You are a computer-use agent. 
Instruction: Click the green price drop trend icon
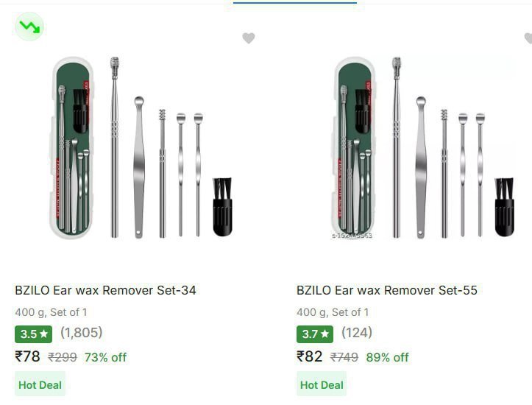[29, 27]
